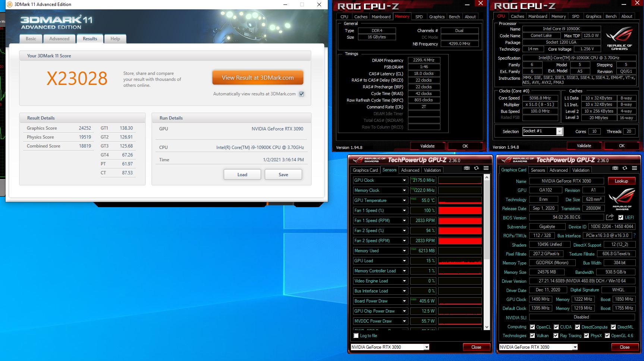This screenshot has height=361, width=644.
Task: Click the Core Speed value 5098.8 MHz
Action: [x=540, y=98]
